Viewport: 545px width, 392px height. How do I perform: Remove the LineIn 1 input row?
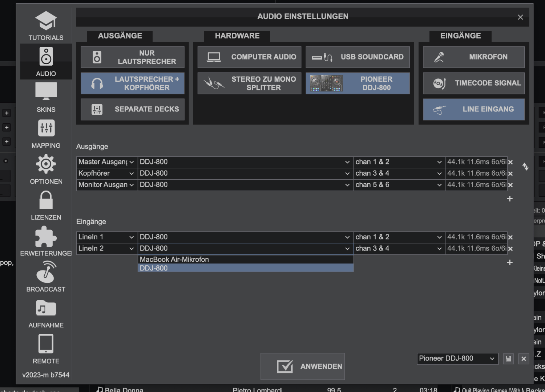[x=510, y=237]
